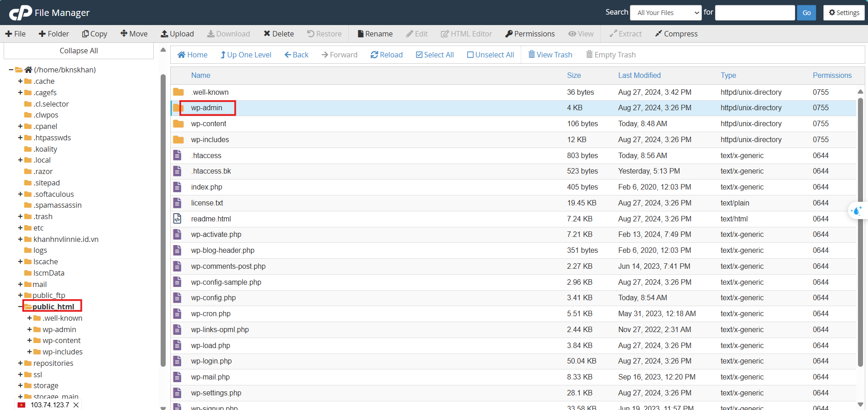Click the cPanel logo icon
868x410 pixels.
(x=20, y=13)
